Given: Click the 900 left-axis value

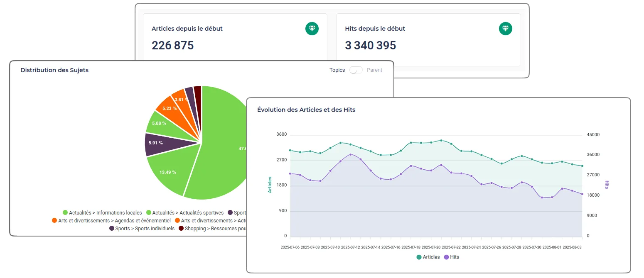Looking at the screenshot, I should (x=283, y=210).
